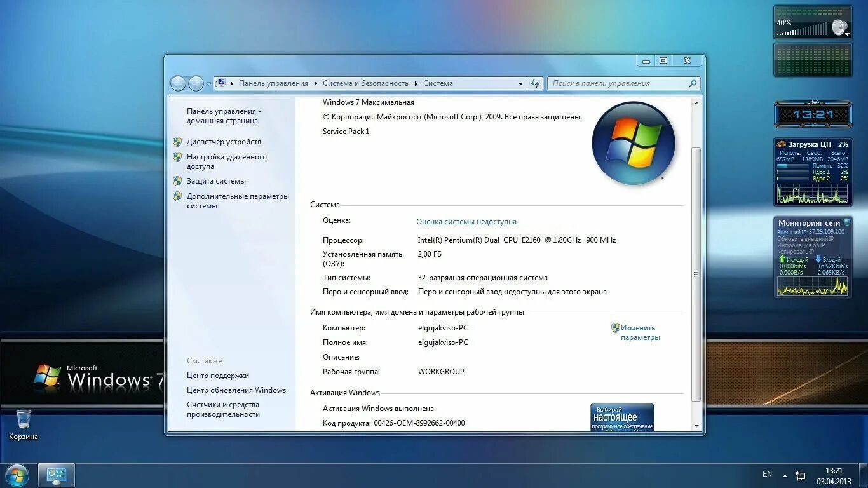Click the Control Panel taskbar button
Viewport: 868px width, 488px height.
click(57, 475)
